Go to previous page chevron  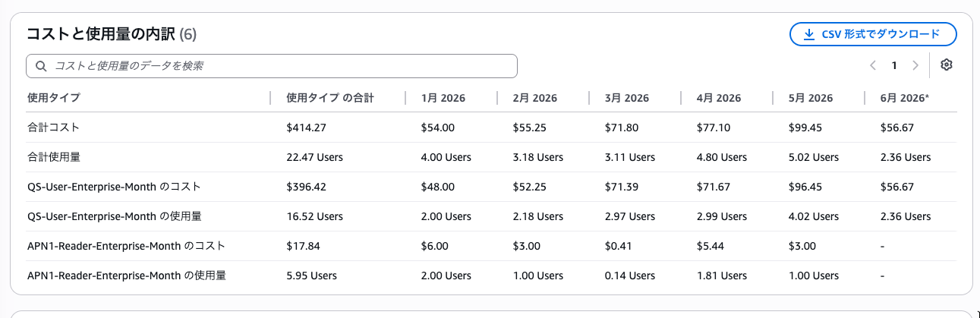click(873, 65)
